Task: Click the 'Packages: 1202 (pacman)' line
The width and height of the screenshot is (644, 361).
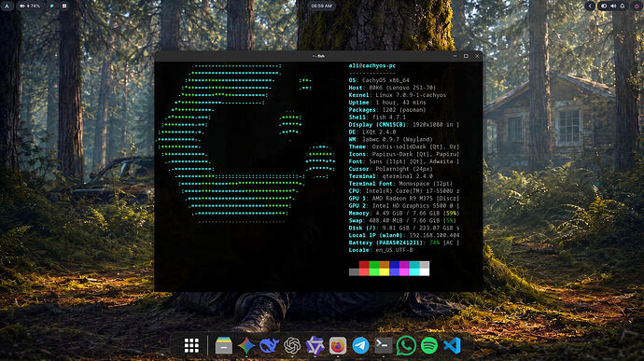Action: [x=387, y=110]
